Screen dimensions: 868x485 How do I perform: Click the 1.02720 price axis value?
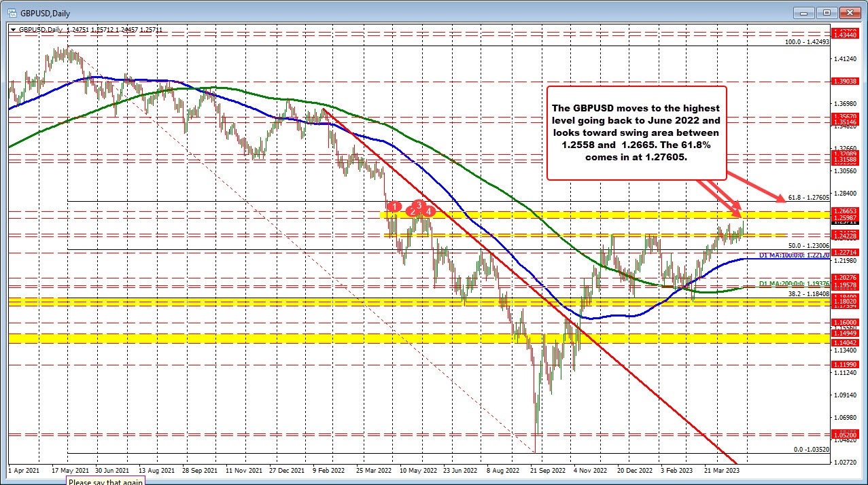point(845,462)
